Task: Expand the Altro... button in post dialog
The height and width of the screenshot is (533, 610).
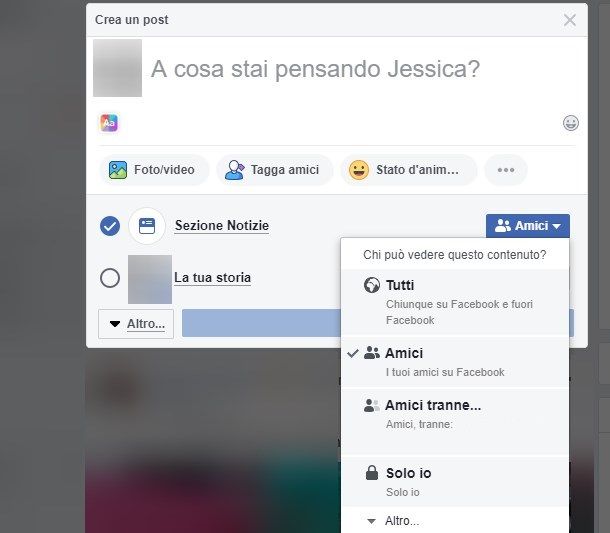Action: click(136, 324)
